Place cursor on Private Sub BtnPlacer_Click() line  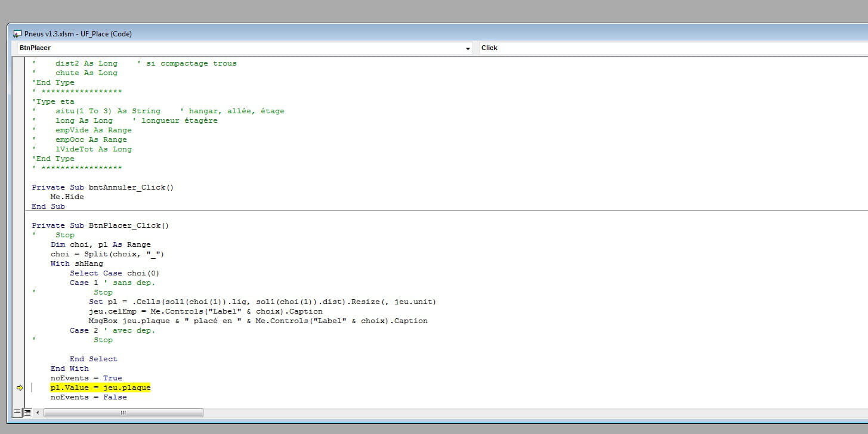(x=100, y=225)
